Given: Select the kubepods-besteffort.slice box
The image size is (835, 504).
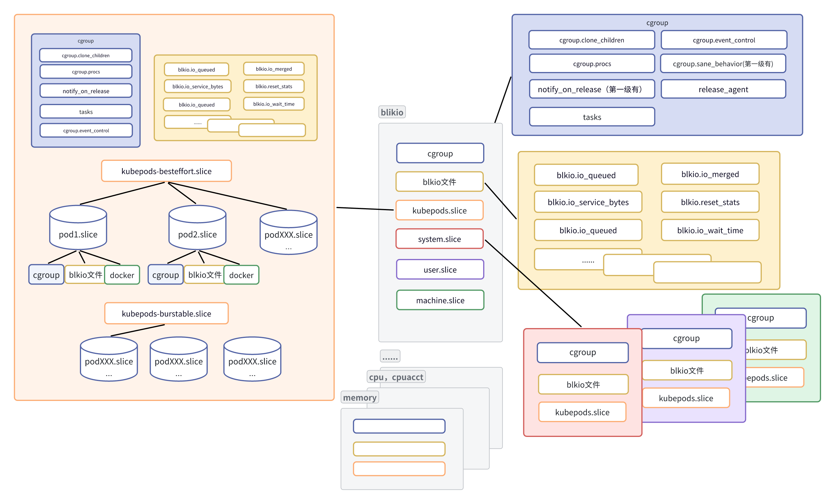Looking at the screenshot, I should tap(166, 171).
